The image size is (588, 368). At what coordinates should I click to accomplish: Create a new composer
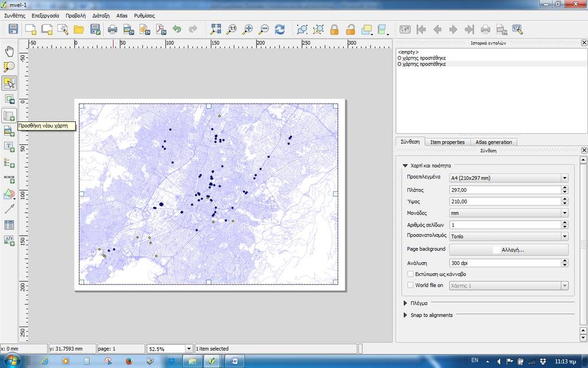(x=31, y=29)
